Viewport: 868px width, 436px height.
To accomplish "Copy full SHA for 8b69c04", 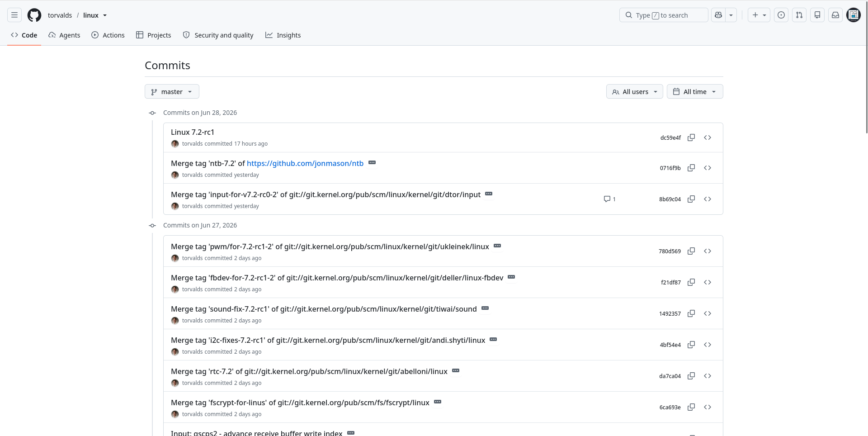I will (x=691, y=199).
